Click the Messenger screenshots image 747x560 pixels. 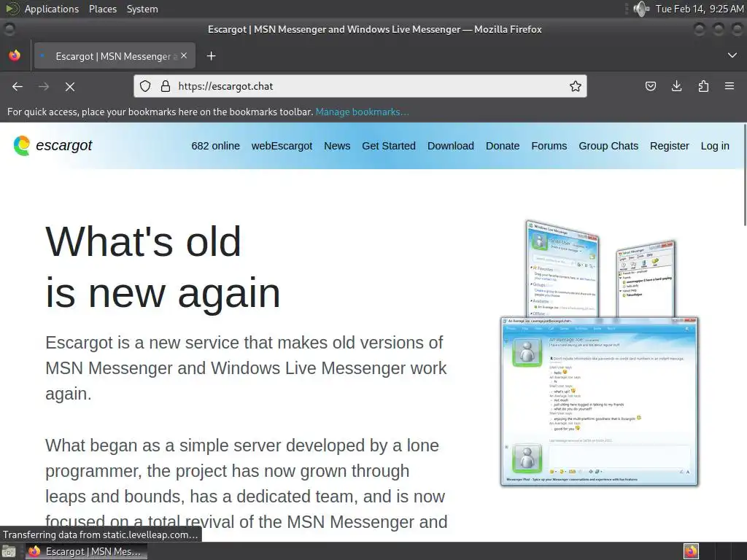[600, 353]
